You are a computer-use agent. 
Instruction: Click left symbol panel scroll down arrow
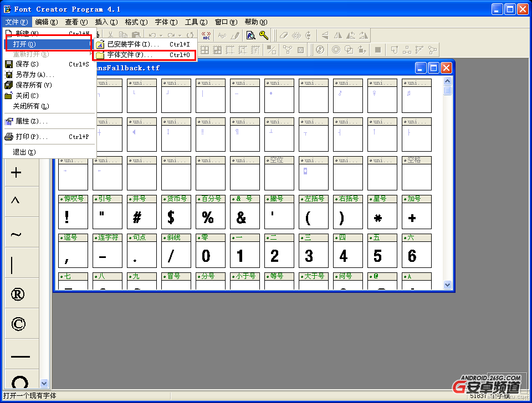44,383
